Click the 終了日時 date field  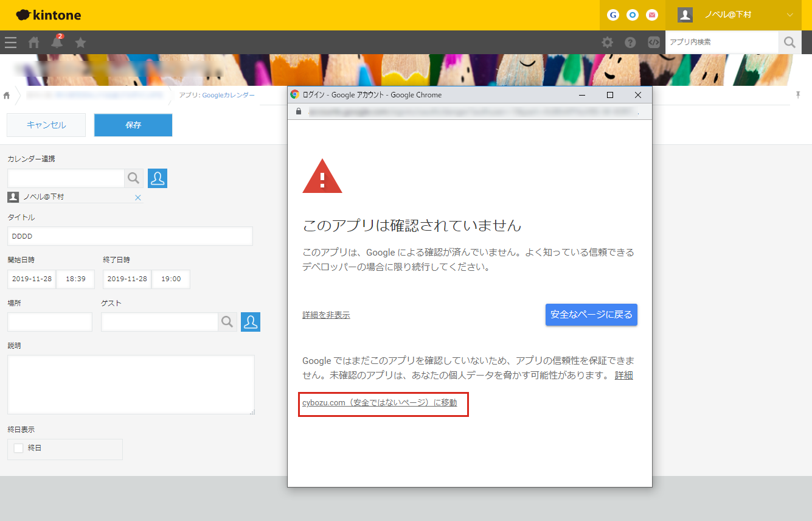(x=127, y=279)
